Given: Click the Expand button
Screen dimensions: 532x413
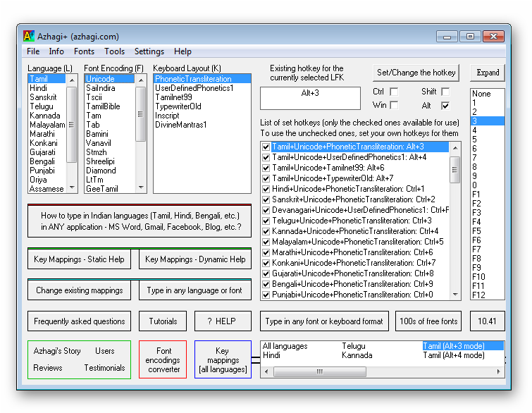Looking at the screenshot, I should coord(488,73).
